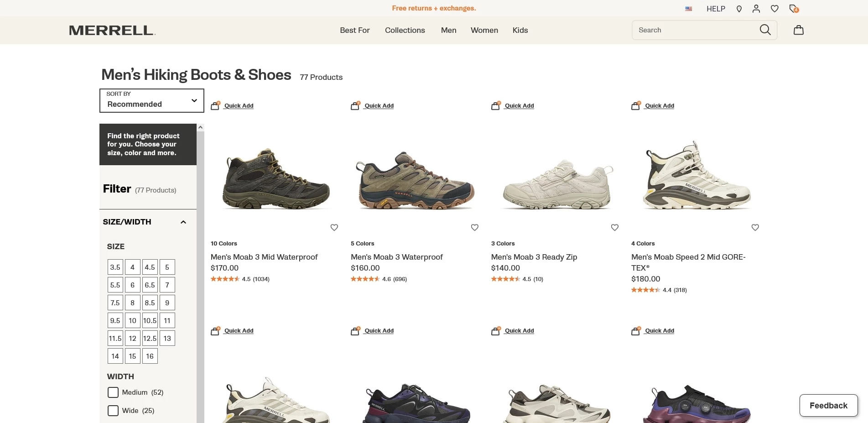Favorite the Men's Moab 3 Ready Zip with heart toggle
Viewport: 868px width, 423px height.
pyautogui.click(x=614, y=227)
